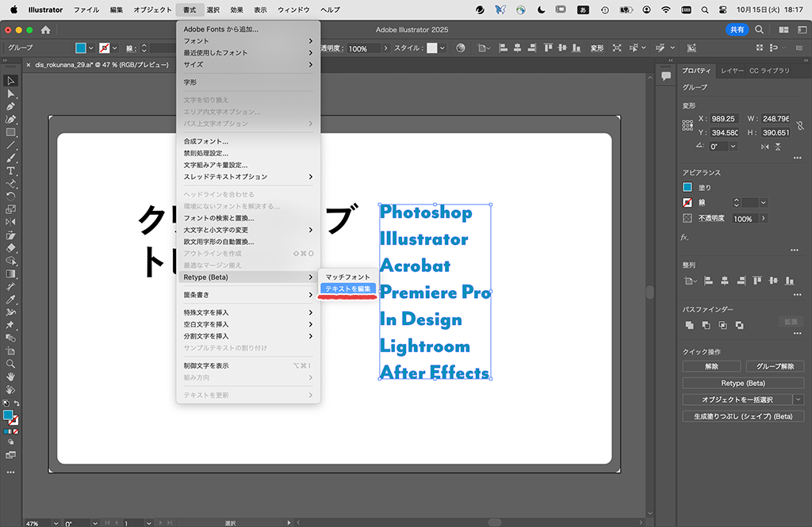Toggle the constrain proportions link between W and H
This screenshot has width=812, height=527.
click(800, 125)
